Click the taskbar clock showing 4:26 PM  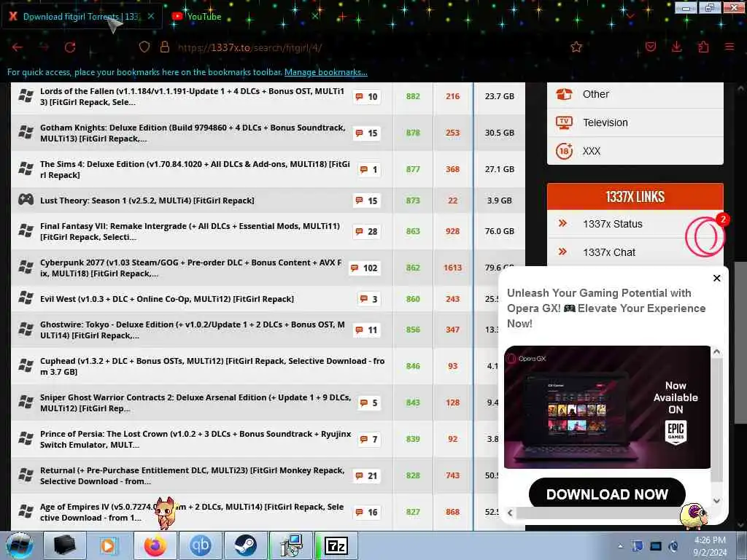710,546
